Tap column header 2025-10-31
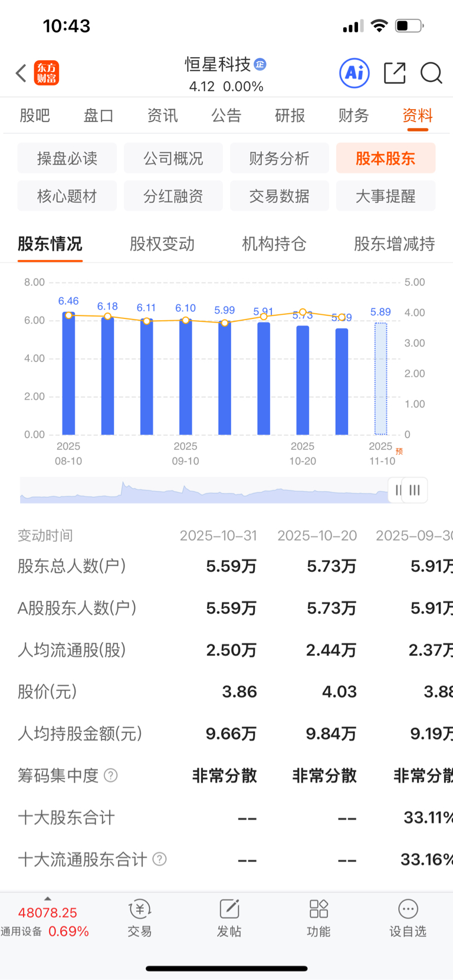Viewport: 453px width, 980px height. (x=218, y=535)
